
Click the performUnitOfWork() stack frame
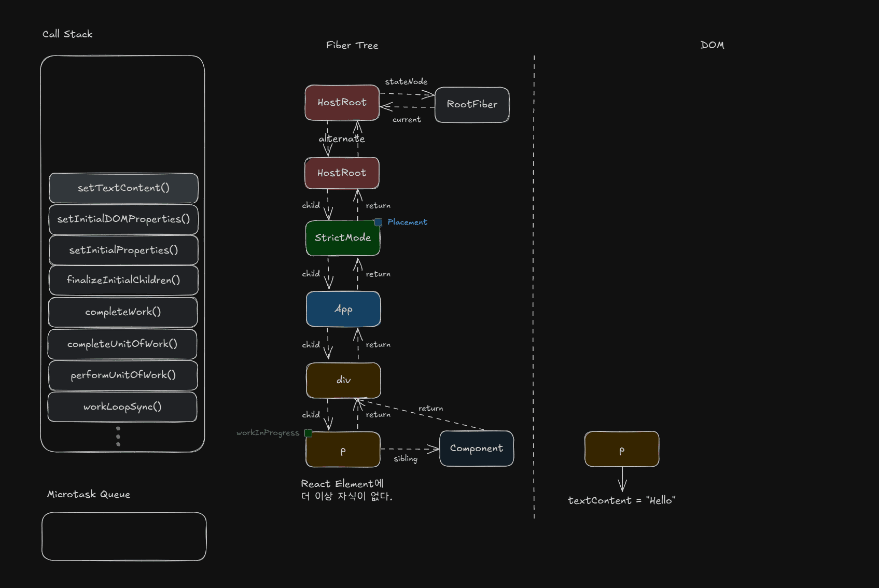[x=123, y=375]
